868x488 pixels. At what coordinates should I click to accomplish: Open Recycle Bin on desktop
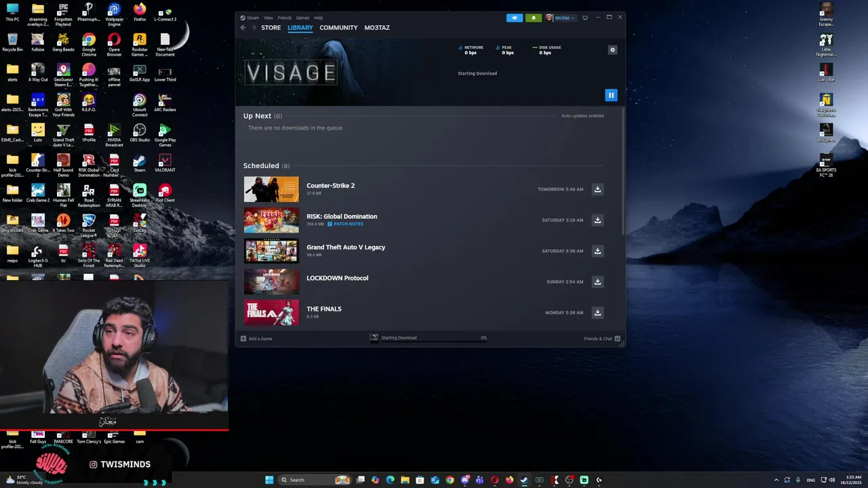[x=12, y=43]
